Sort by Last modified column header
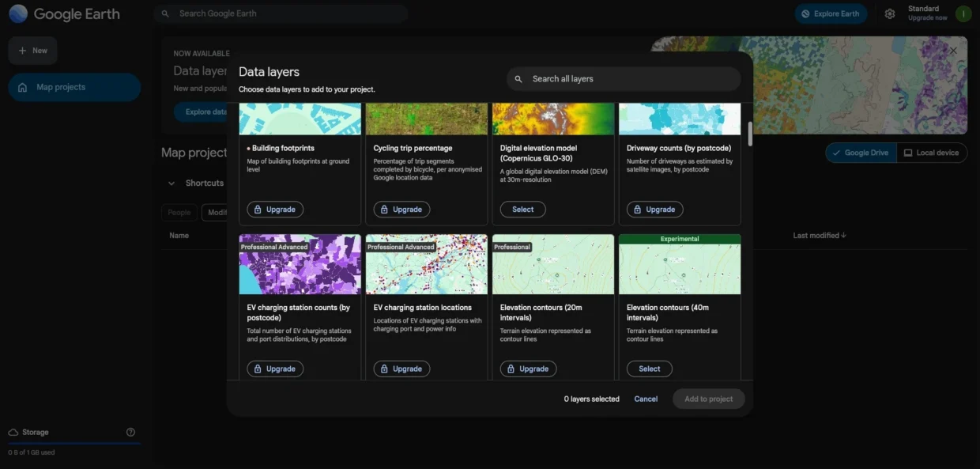This screenshot has width=980, height=469. (x=820, y=236)
